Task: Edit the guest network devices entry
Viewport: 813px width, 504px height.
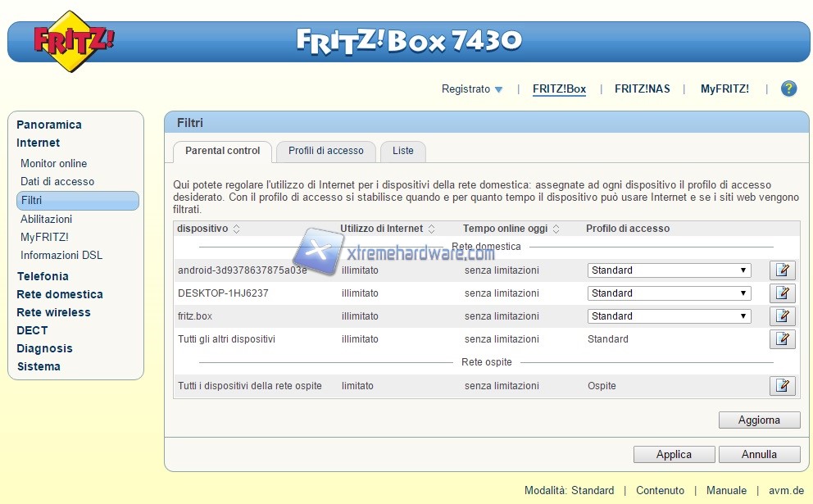Action: (x=782, y=386)
